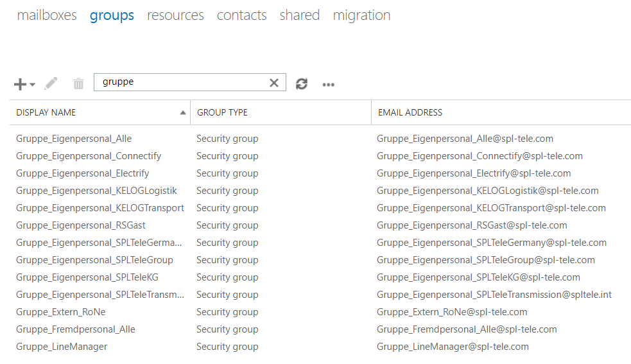The width and height of the screenshot is (631, 364).
Task: Clear the search with the X icon
Action: coord(274,83)
